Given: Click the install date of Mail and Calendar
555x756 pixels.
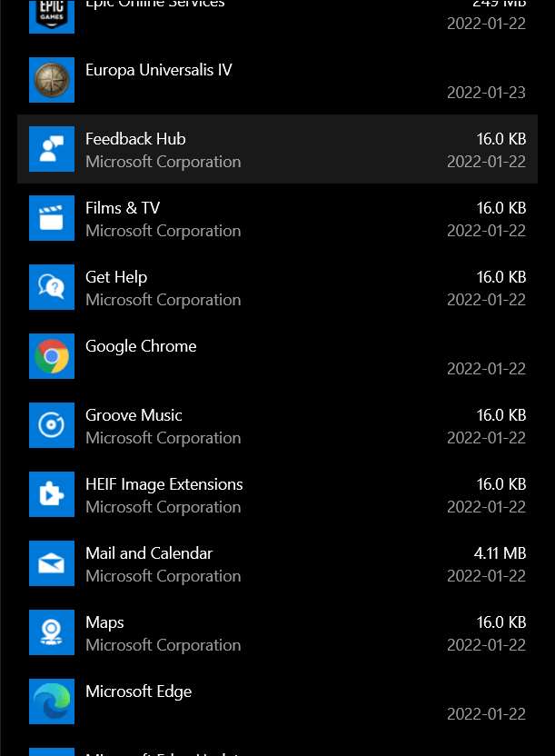Looking at the screenshot, I should [x=486, y=576].
